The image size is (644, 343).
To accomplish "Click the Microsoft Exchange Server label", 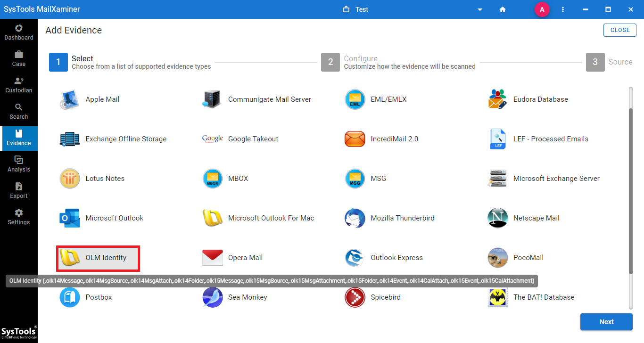I will tap(556, 179).
